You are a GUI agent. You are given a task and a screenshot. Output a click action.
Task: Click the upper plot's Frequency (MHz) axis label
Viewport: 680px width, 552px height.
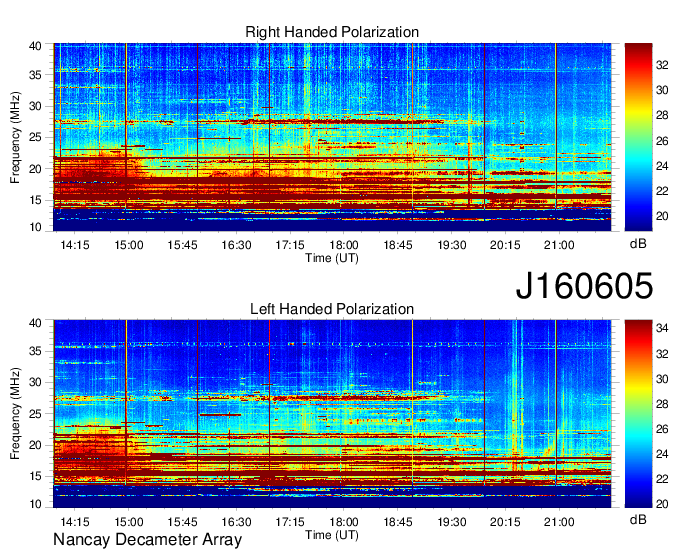pos(15,137)
